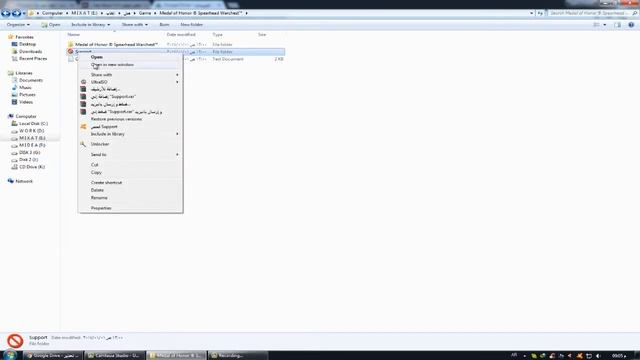Select W O R K (D:) drive
This screenshot has width=640, height=360.
tap(31, 131)
